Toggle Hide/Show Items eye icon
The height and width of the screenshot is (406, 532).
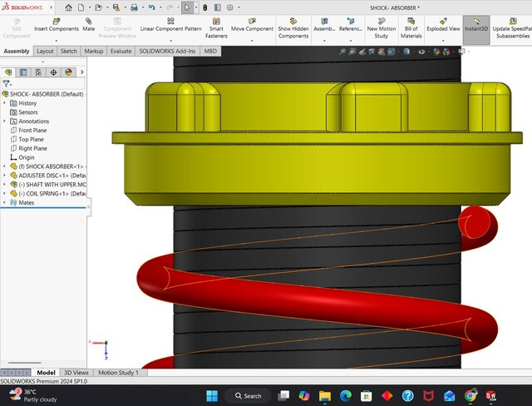click(421, 52)
